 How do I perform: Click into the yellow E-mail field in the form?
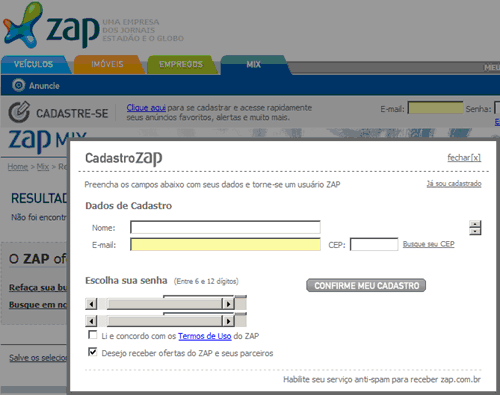(x=225, y=244)
